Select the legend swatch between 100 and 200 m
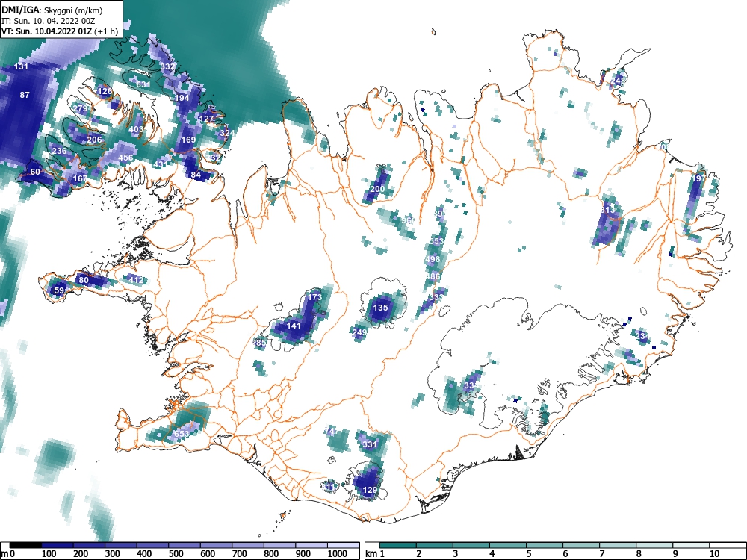747x560 pixels. pyautogui.click(x=58, y=545)
